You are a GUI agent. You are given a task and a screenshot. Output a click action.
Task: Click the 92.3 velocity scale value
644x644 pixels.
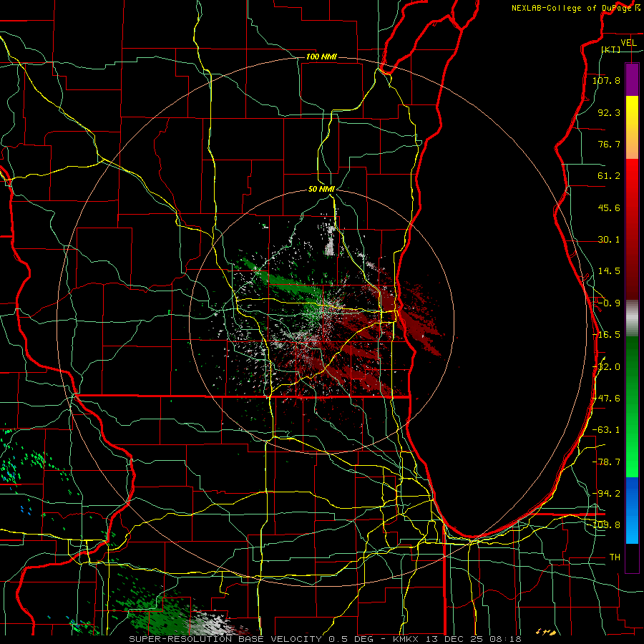[609, 112]
